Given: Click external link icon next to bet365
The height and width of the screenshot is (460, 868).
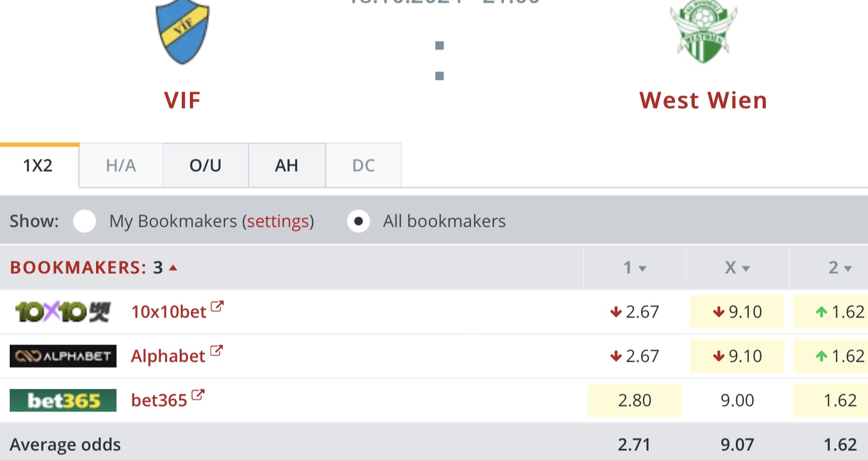Looking at the screenshot, I should point(198,395).
